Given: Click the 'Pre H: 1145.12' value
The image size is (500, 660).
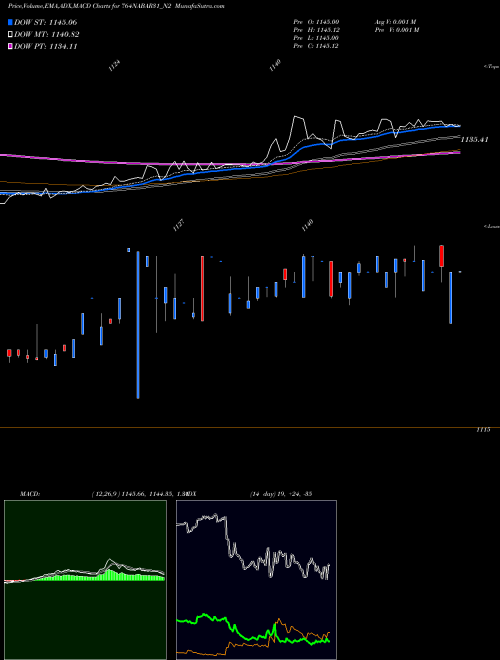Looking at the screenshot, I should pyautogui.click(x=316, y=30).
